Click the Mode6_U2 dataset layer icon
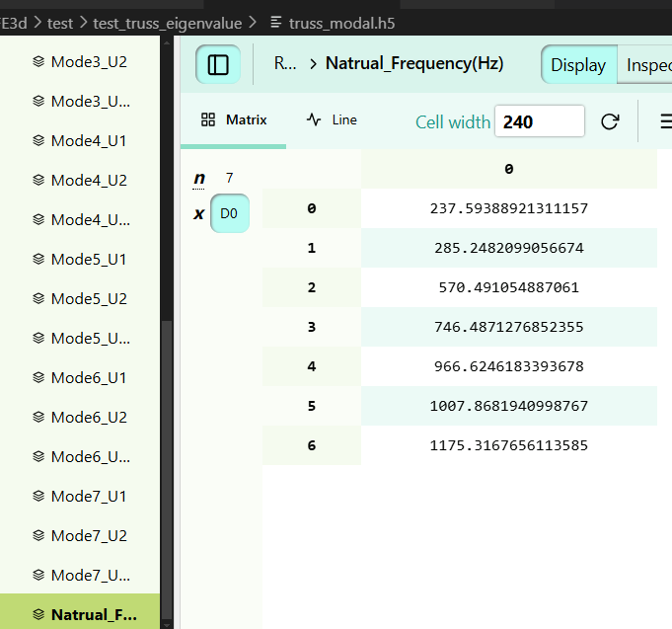Screen dimensions: 672x629 coord(38,417)
